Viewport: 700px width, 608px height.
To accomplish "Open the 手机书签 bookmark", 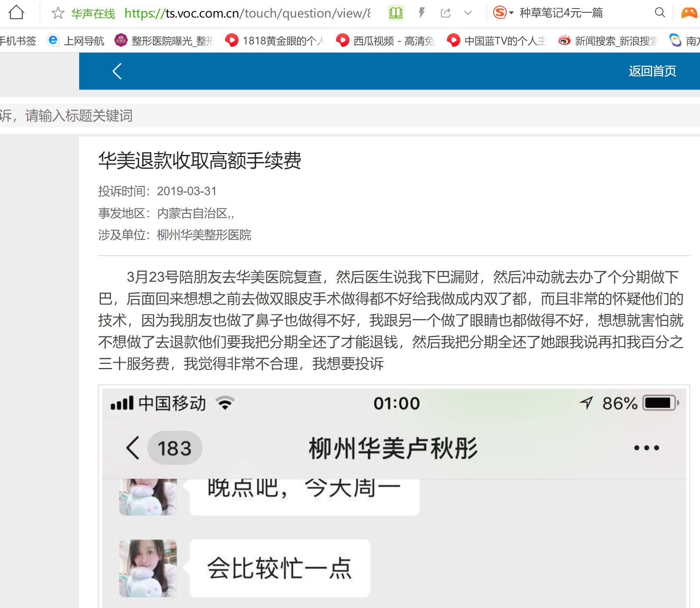I will (x=18, y=41).
